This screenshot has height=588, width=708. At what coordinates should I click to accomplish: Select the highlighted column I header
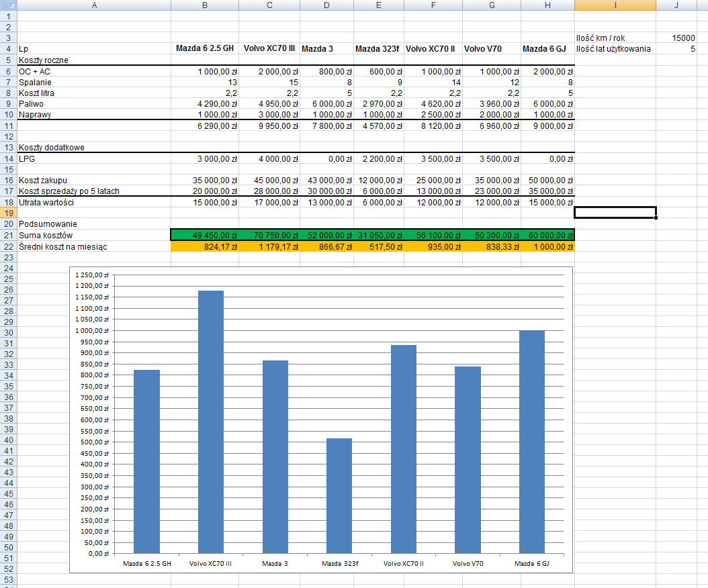click(615, 5)
